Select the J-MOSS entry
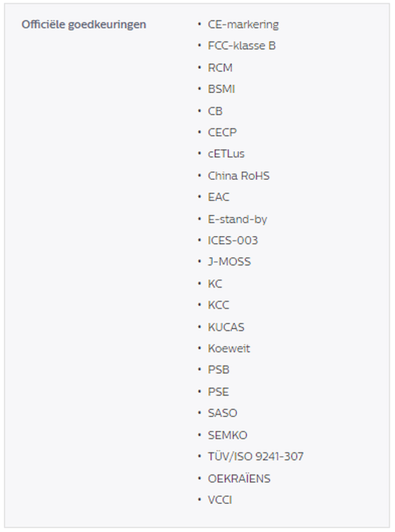395x532 pixels. pos(229,262)
